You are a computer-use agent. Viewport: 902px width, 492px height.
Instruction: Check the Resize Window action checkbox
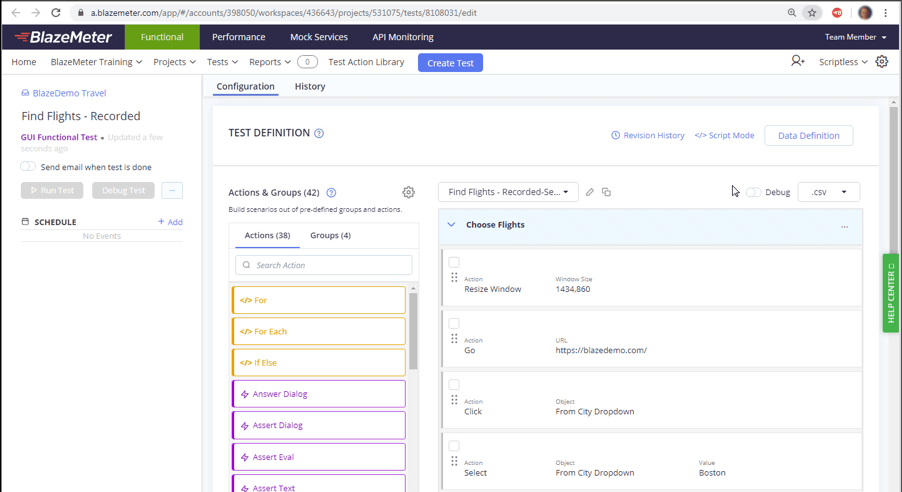click(454, 262)
